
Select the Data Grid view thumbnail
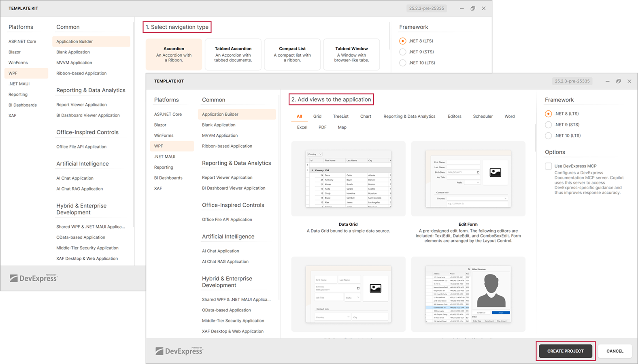point(348,179)
